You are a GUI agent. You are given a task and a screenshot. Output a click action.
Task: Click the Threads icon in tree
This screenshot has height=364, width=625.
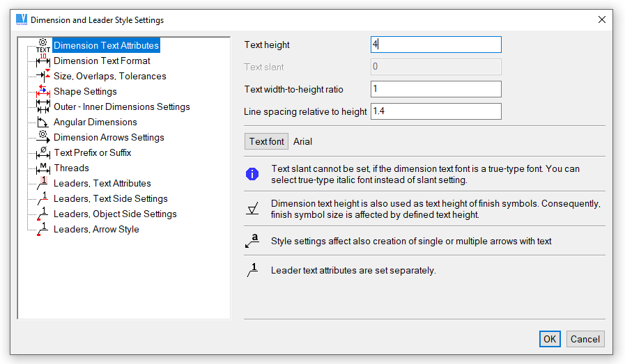coord(43,168)
